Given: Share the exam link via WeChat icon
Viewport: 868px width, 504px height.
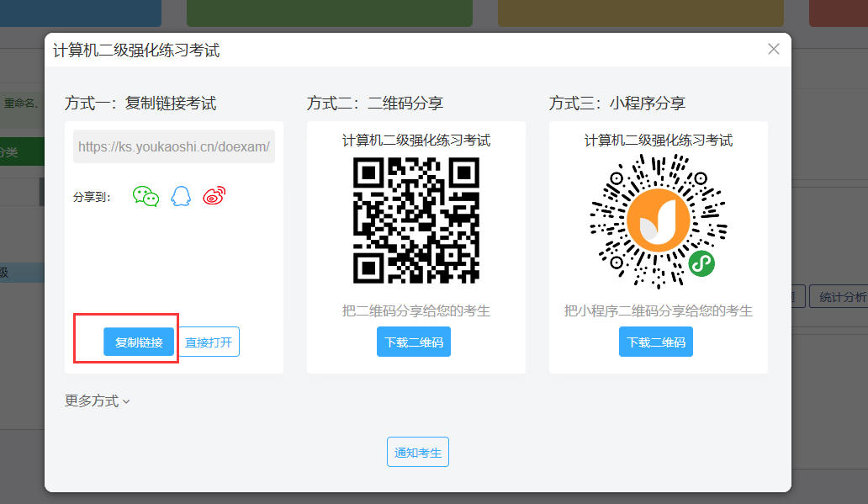Looking at the screenshot, I should (146, 197).
